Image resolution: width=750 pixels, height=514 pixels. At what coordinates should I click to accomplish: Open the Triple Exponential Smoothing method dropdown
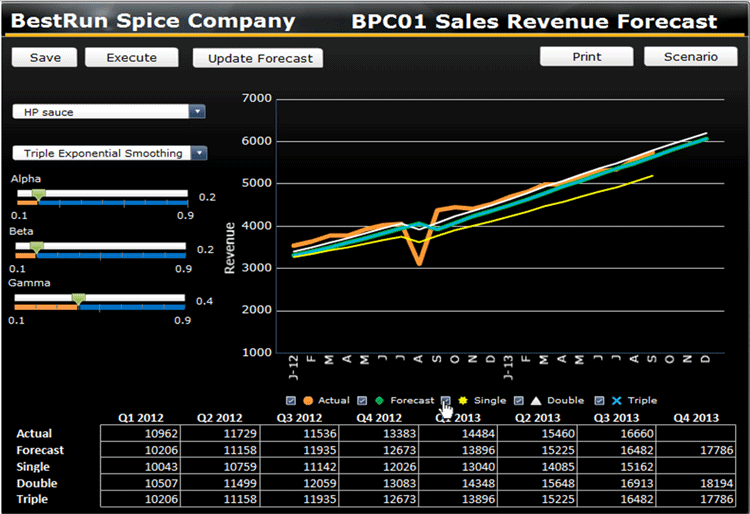coord(110,153)
